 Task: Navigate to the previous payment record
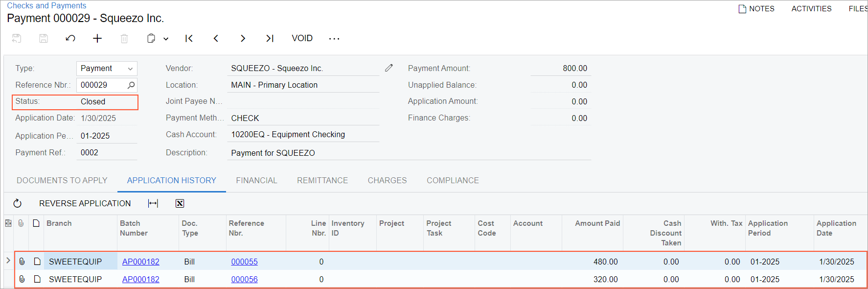(x=216, y=38)
